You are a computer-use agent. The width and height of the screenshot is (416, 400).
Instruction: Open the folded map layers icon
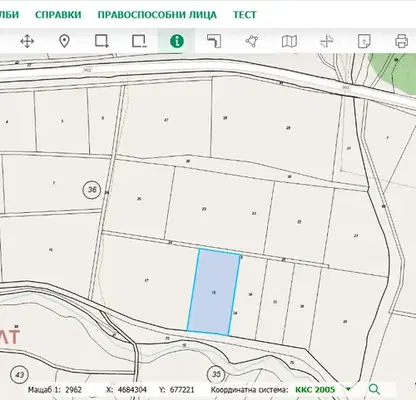click(x=289, y=42)
